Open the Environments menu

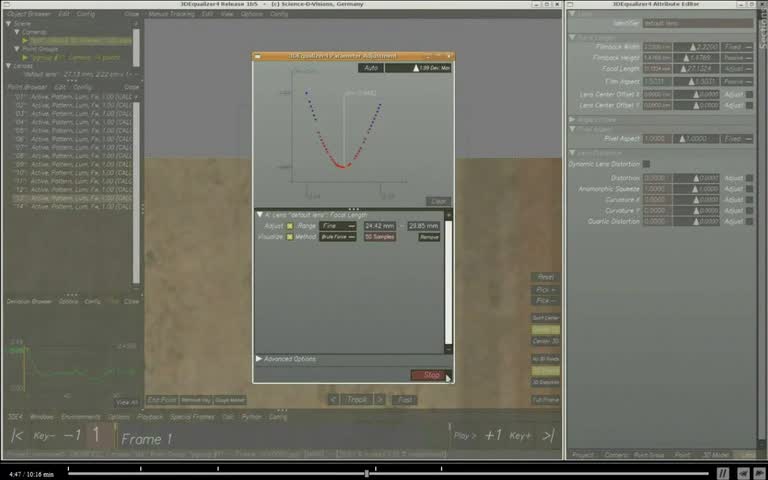[81, 417]
